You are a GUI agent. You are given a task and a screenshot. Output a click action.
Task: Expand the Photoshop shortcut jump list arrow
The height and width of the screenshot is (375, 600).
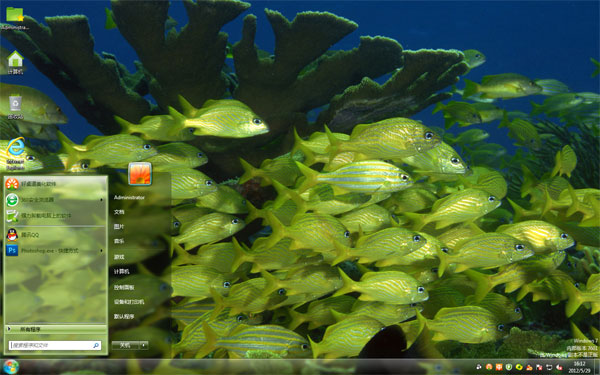102,251
